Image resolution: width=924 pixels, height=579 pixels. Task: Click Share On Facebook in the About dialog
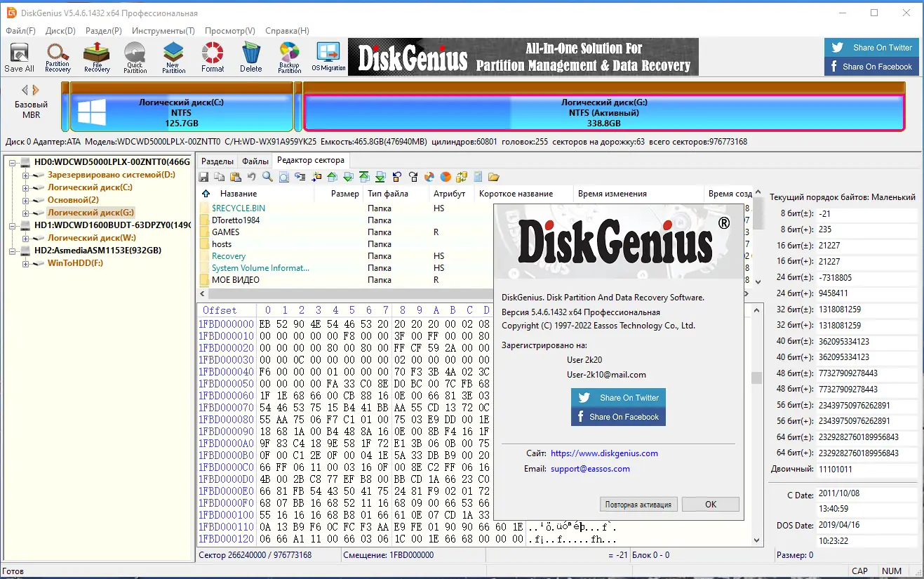point(618,416)
